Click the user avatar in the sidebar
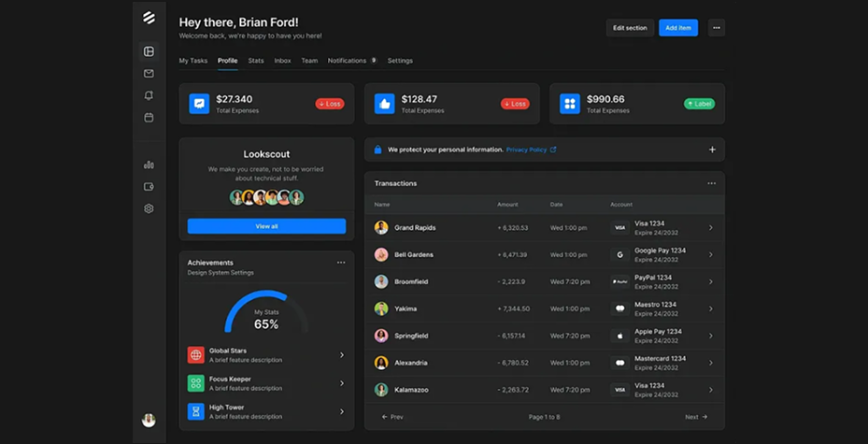This screenshot has height=444, width=868. [149, 421]
